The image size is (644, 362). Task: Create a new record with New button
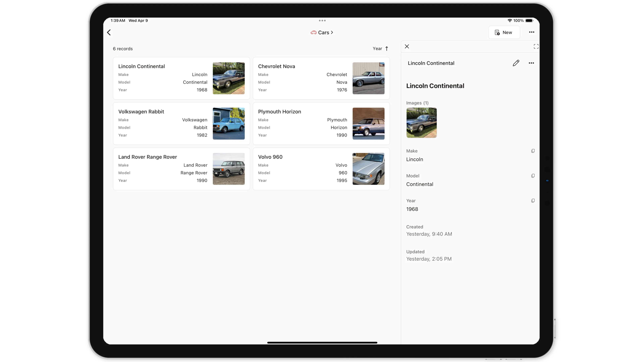pos(504,33)
